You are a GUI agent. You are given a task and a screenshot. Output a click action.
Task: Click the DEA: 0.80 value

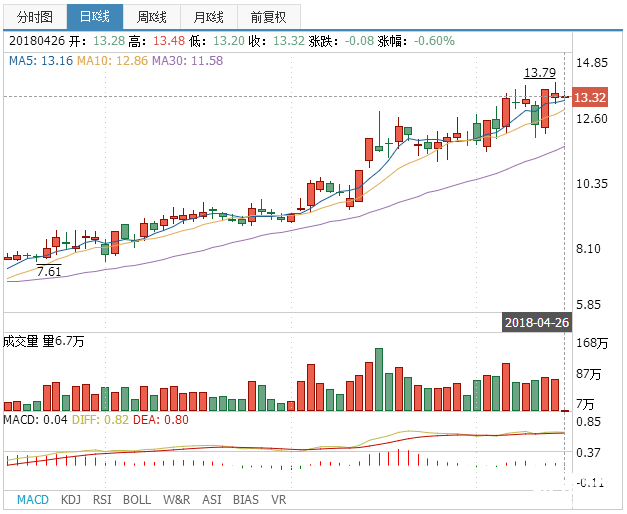(x=161, y=420)
